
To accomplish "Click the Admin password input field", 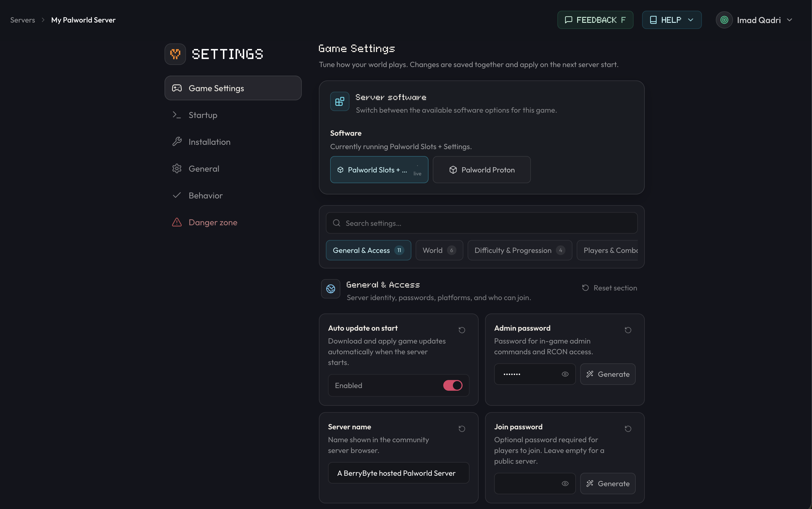I will tap(534, 374).
